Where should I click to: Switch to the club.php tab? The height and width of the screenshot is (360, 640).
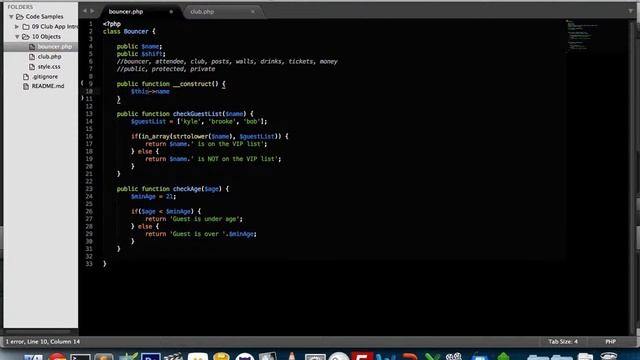(202, 12)
